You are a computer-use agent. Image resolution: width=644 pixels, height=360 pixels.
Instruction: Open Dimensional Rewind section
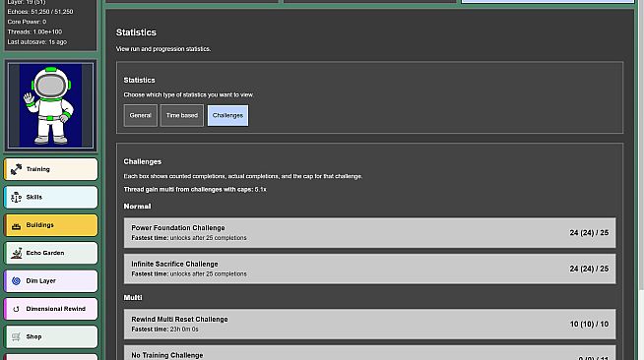tap(51, 309)
